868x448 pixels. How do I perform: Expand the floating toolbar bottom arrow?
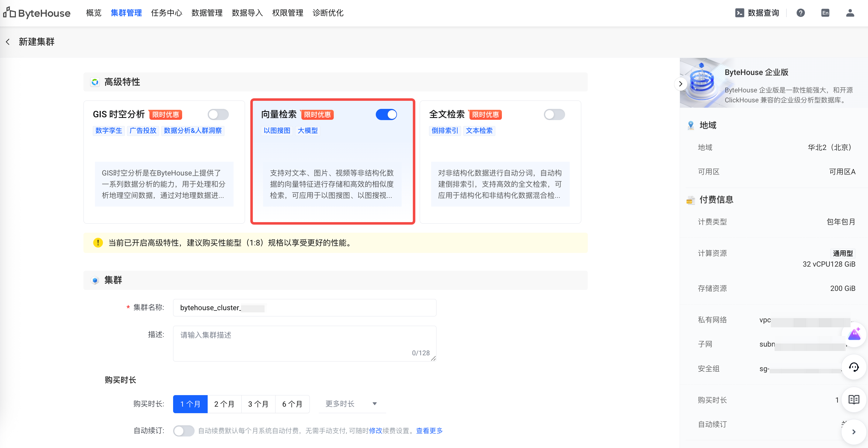coord(854,432)
